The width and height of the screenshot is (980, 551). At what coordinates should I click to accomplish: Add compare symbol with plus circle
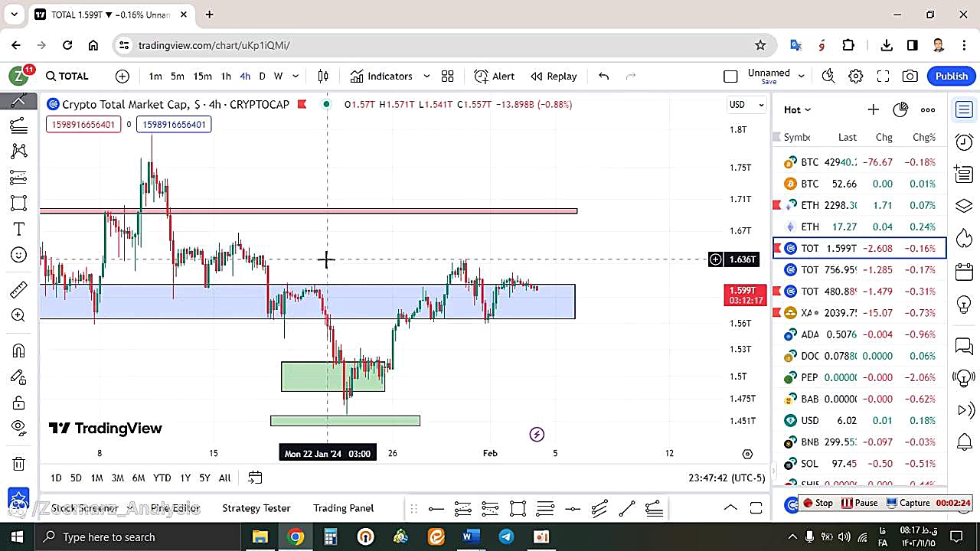pyautogui.click(x=122, y=76)
